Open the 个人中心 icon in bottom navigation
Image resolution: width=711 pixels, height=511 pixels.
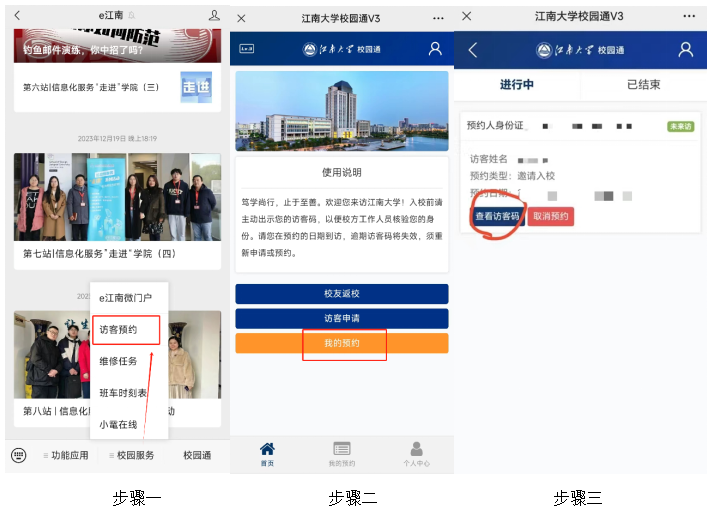[x=416, y=453]
